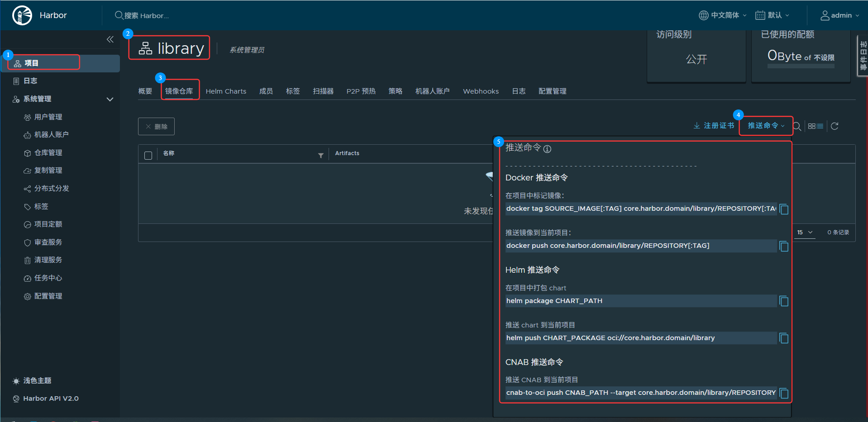Refresh the repository list
The width and height of the screenshot is (868, 422).
pyautogui.click(x=835, y=126)
